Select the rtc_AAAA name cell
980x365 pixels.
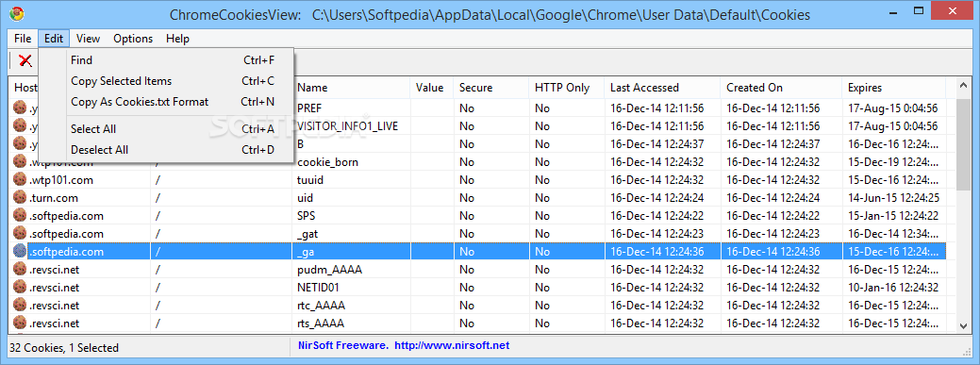pos(322,306)
